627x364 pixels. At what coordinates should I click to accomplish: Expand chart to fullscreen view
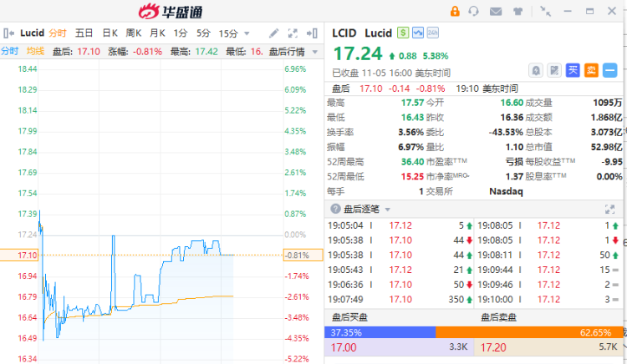tap(293, 33)
